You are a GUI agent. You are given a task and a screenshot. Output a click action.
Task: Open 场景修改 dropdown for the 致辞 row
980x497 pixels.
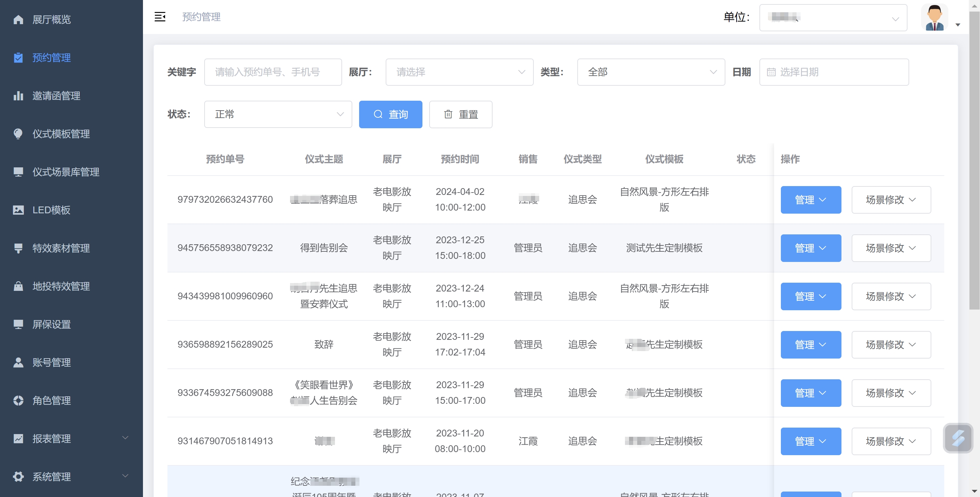coord(891,345)
